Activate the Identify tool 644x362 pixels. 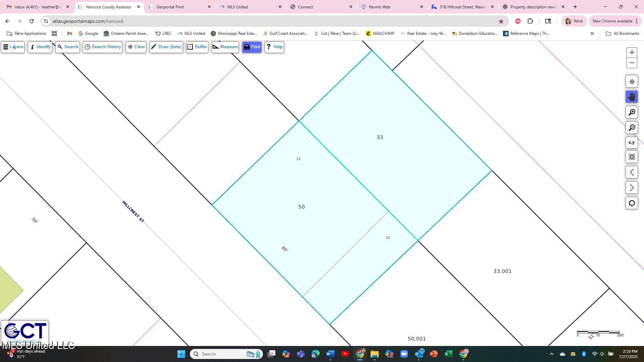click(40, 47)
